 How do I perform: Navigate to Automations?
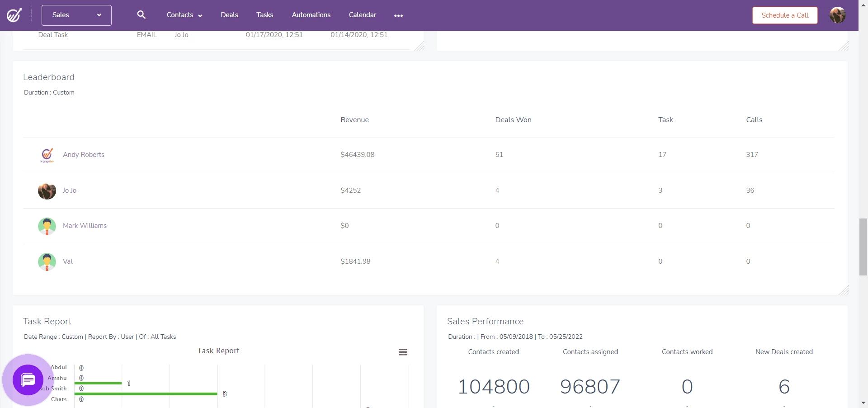311,15
